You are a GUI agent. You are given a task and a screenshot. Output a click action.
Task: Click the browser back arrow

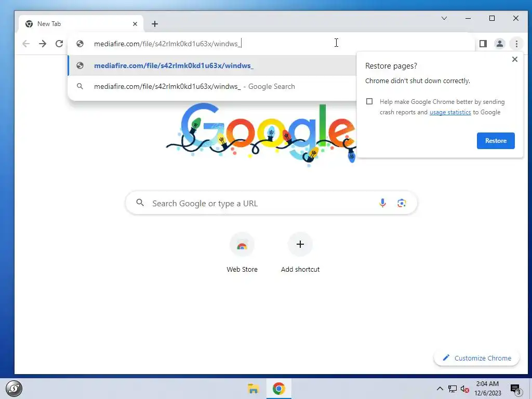click(x=26, y=44)
